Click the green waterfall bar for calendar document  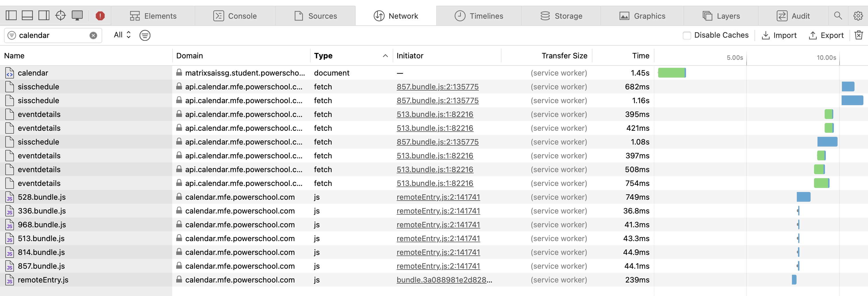tap(672, 72)
